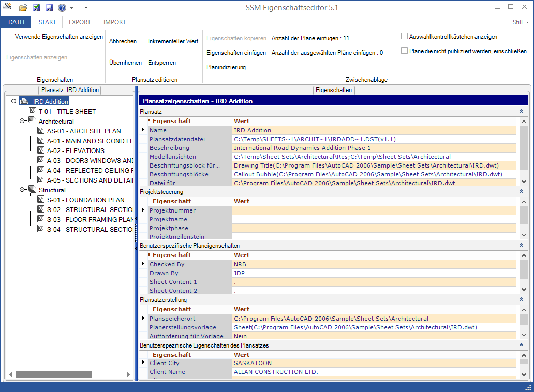Image resolution: width=534 pixels, height=392 pixels.
Task: Click the sheet icon beside A-03 - DOORS WINDOWS
Action: [41, 160]
